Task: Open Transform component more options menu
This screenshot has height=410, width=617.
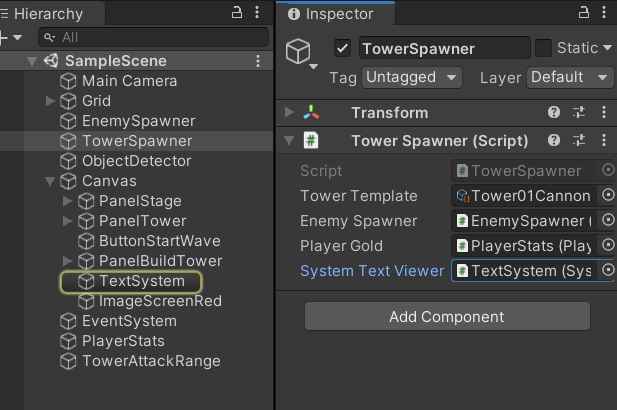Action: click(x=604, y=113)
